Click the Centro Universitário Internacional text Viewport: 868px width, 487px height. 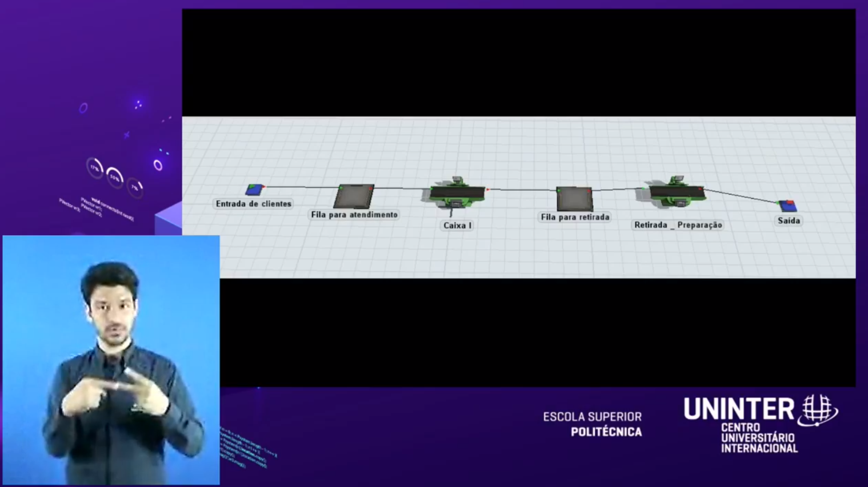tap(759, 438)
